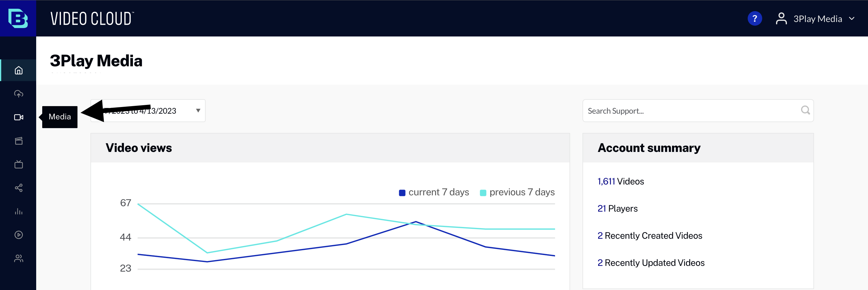
Task: Click the current 7 days legend swatch
Action: 402,193
